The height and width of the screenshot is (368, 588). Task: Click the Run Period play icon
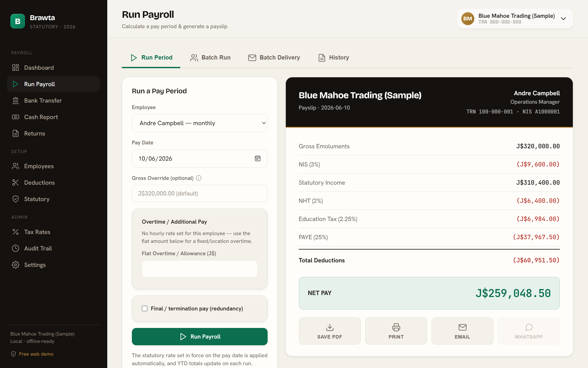(x=134, y=58)
